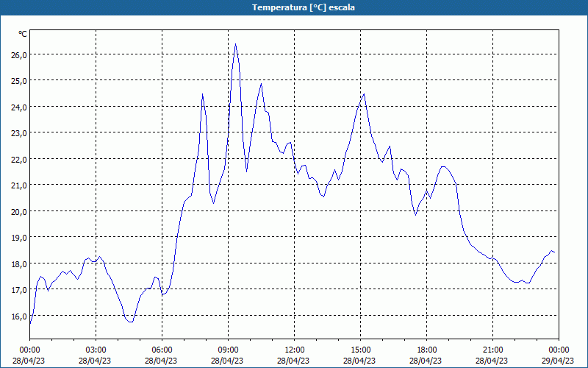
Task: Click the 09:00 time label
Action: click(228, 350)
